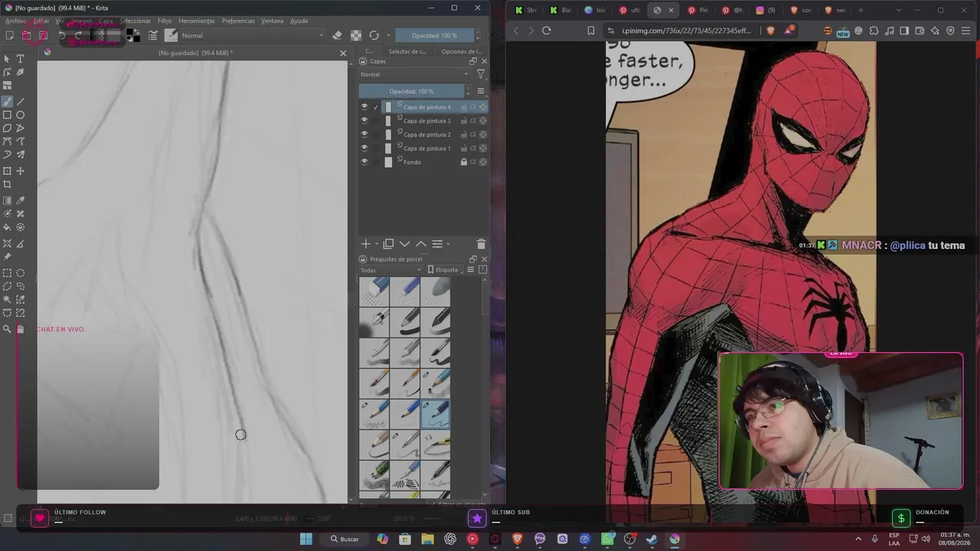Reload the browser page
The height and width of the screenshot is (551, 980).
[547, 31]
